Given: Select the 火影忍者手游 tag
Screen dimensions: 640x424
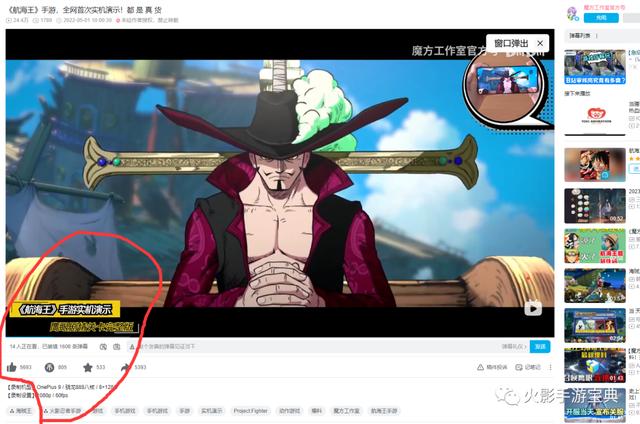Looking at the screenshot, I should pyautogui.click(x=62, y=411).
